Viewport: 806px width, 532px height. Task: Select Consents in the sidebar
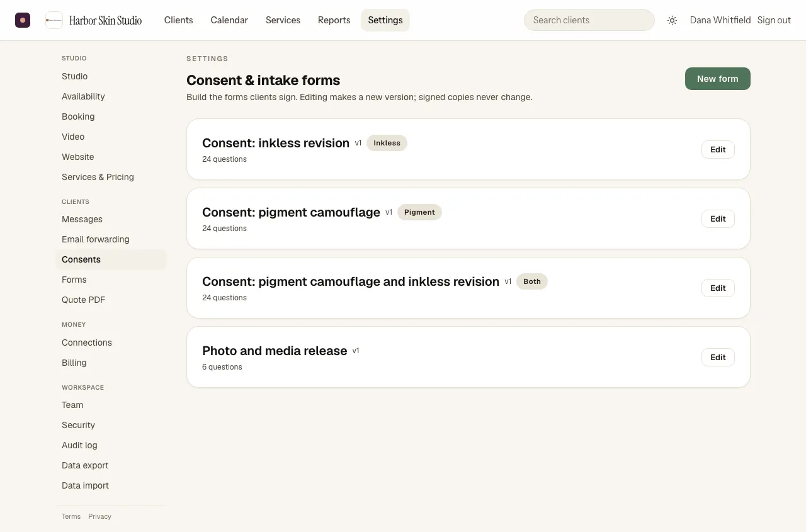pos(111,259)
